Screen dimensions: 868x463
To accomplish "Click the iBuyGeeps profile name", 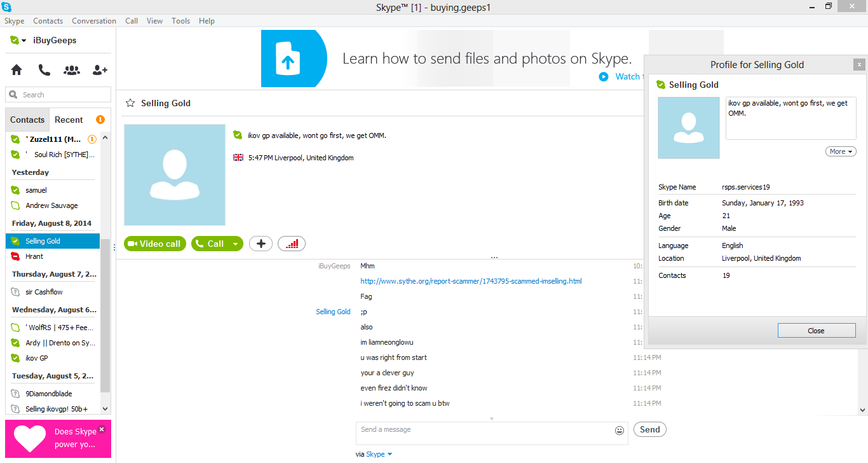I will pos(55,41).
